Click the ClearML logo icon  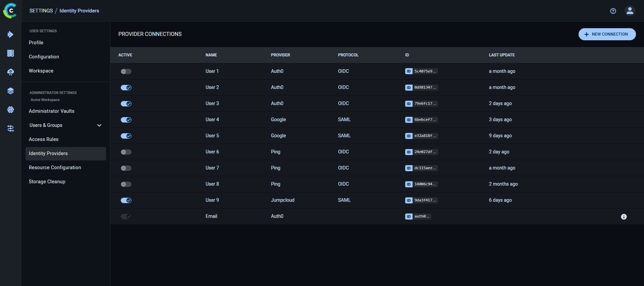[10, 11]
